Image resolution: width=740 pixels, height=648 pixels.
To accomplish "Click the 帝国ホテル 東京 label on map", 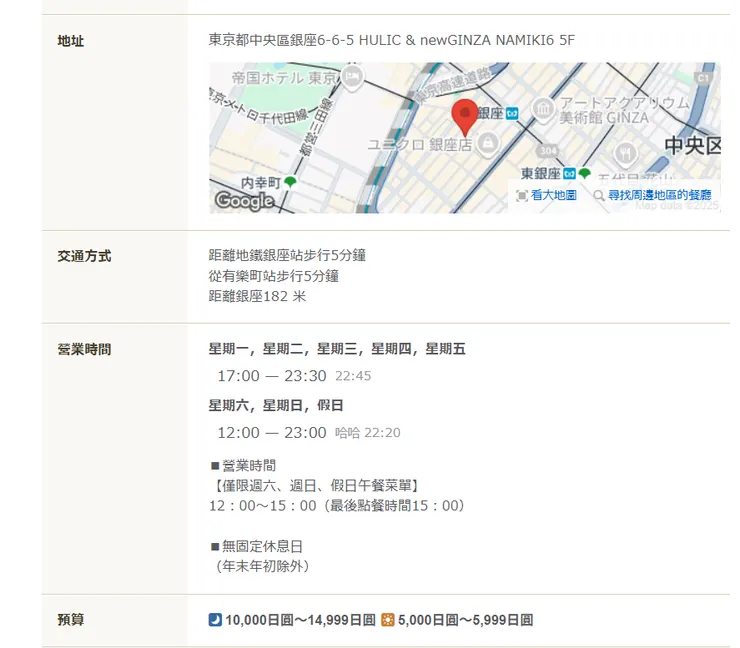I will pos(285,78).
